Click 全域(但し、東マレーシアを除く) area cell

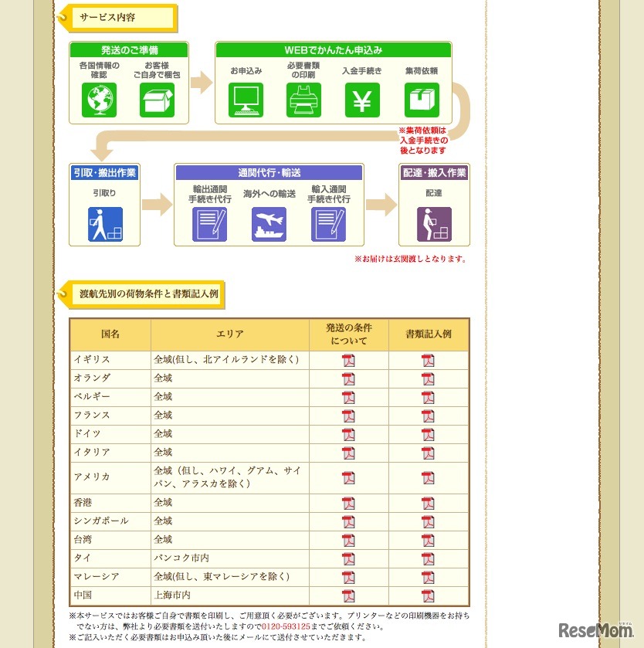point(230,578)
